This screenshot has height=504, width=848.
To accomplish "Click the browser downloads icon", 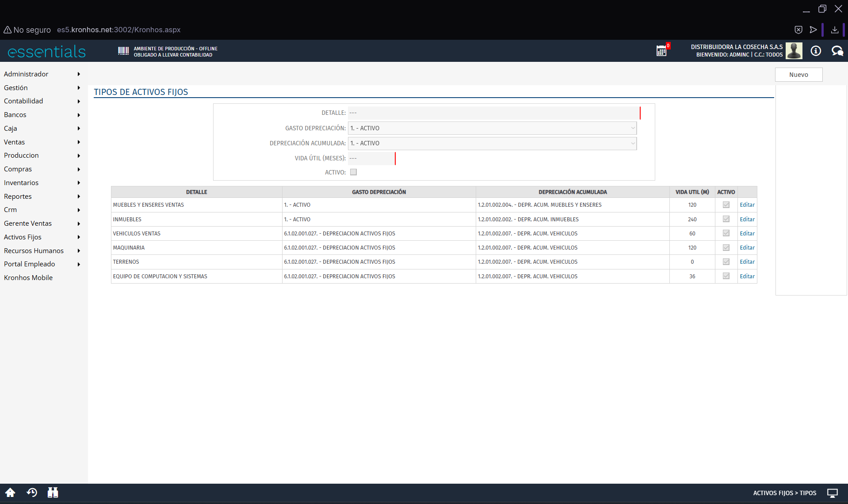I will (835, 30).
